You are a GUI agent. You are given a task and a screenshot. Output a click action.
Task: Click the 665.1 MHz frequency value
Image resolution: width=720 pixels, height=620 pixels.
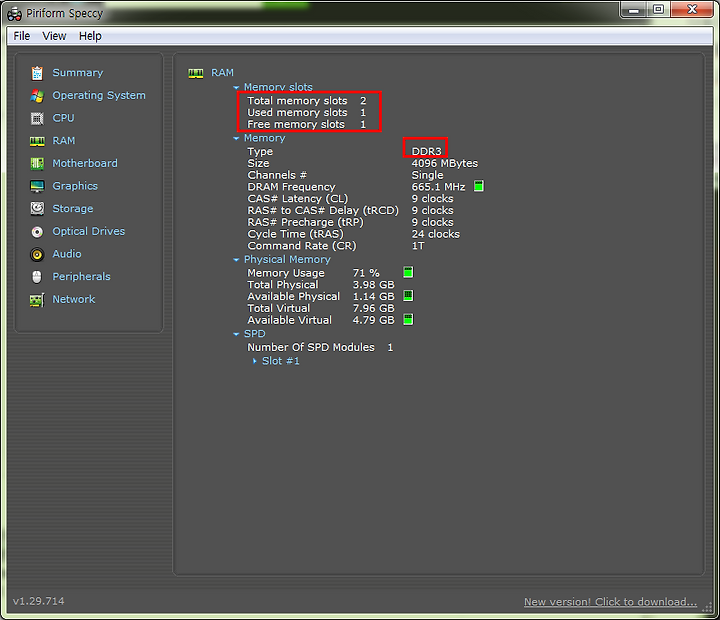[438, 187]
